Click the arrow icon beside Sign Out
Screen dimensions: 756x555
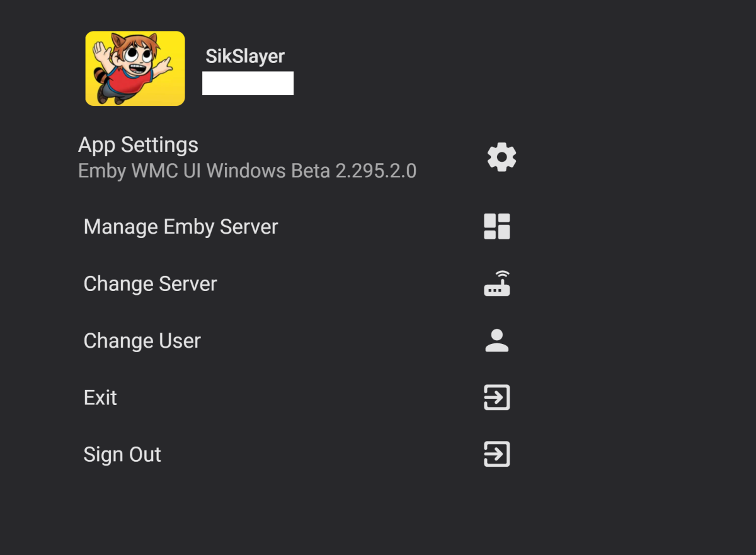(x=496, y=454)
